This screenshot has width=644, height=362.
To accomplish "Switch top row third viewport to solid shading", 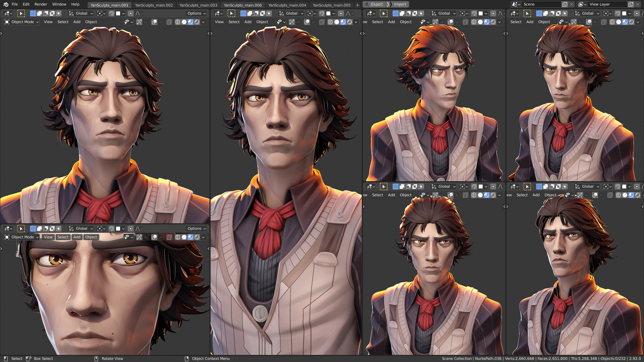I will [x=480, y=22].
